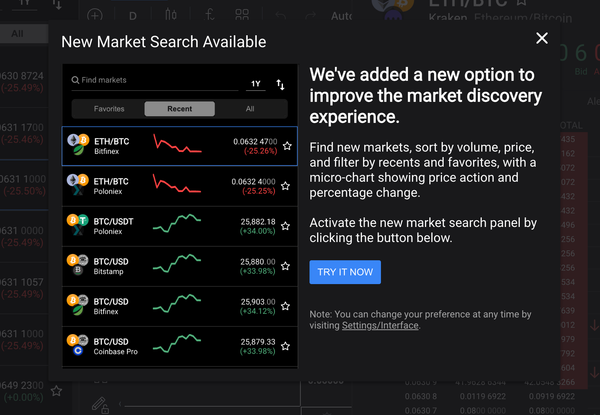Open the D interval selector in background toolbar

pos(133,16)
